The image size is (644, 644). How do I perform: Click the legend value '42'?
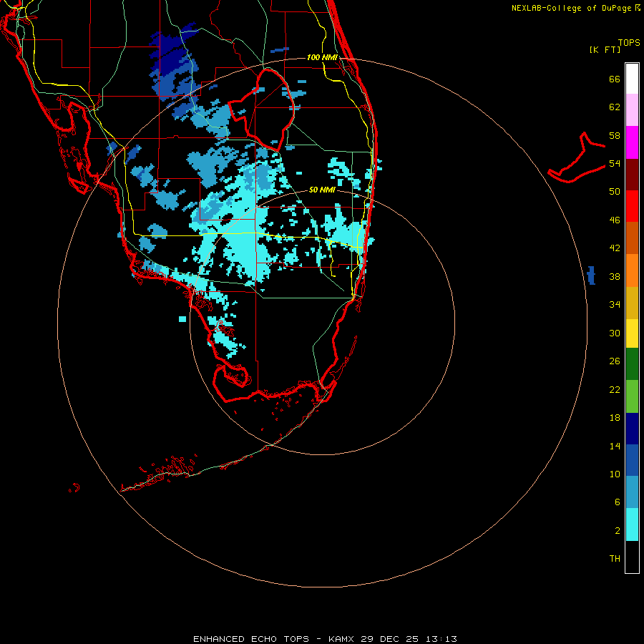pos(615,248)
